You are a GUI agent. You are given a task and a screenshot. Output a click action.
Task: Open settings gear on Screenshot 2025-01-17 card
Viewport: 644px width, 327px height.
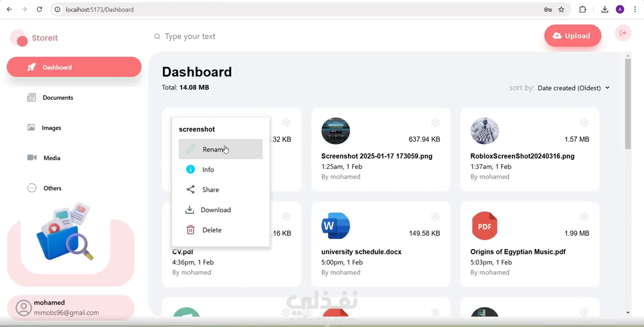coord(435,123)
